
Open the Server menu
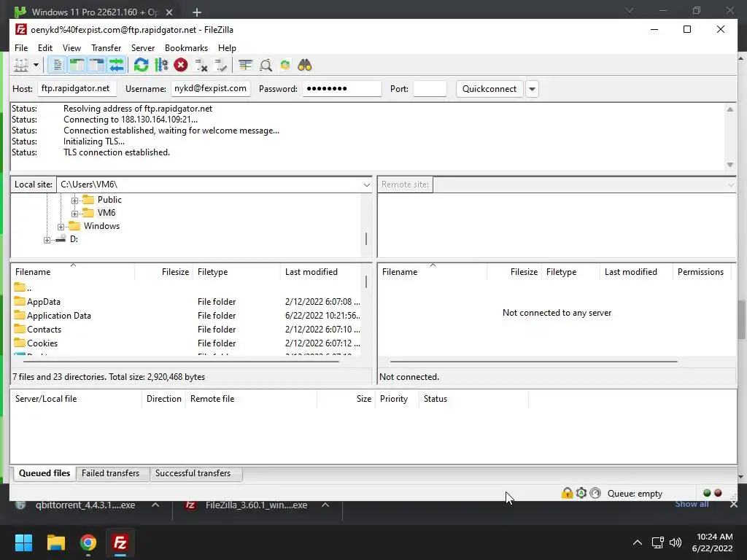[143, 48]
